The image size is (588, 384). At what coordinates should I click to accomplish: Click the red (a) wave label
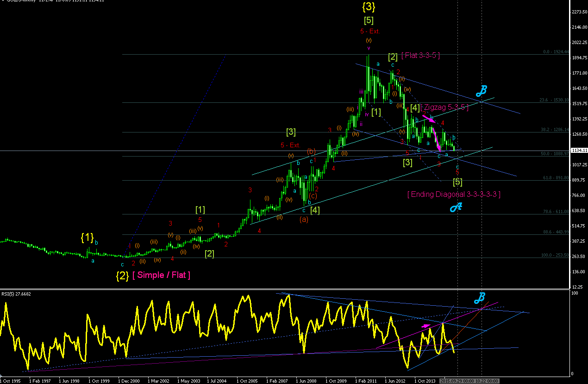tap(304, 220)
